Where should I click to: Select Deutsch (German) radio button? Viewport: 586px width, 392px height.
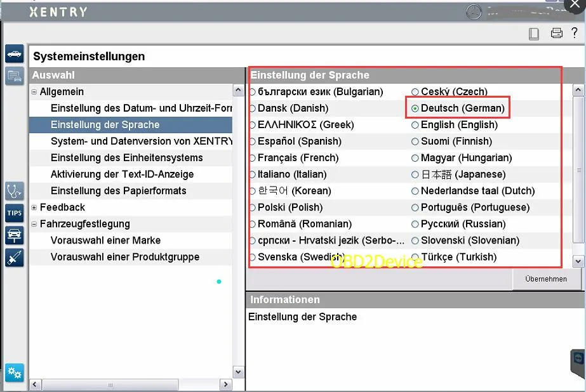[415, 108]
